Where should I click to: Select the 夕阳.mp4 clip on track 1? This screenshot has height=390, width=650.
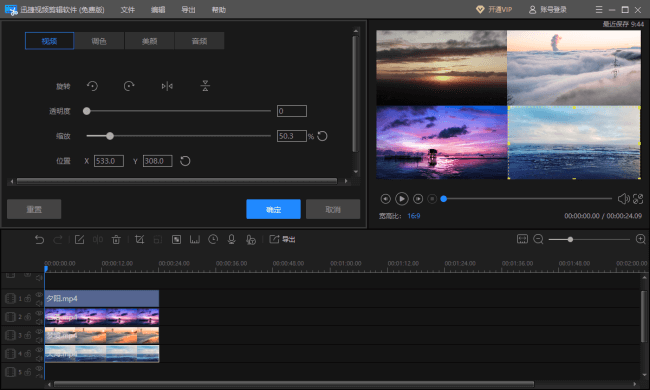(x=102, y=298)
